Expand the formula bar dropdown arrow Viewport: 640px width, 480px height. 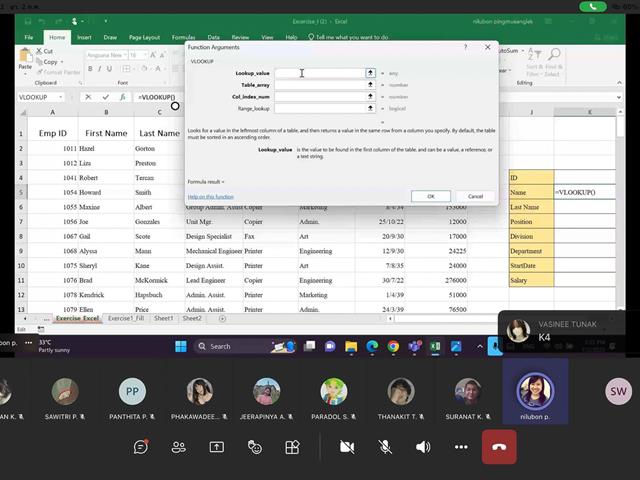coord(619,97)
